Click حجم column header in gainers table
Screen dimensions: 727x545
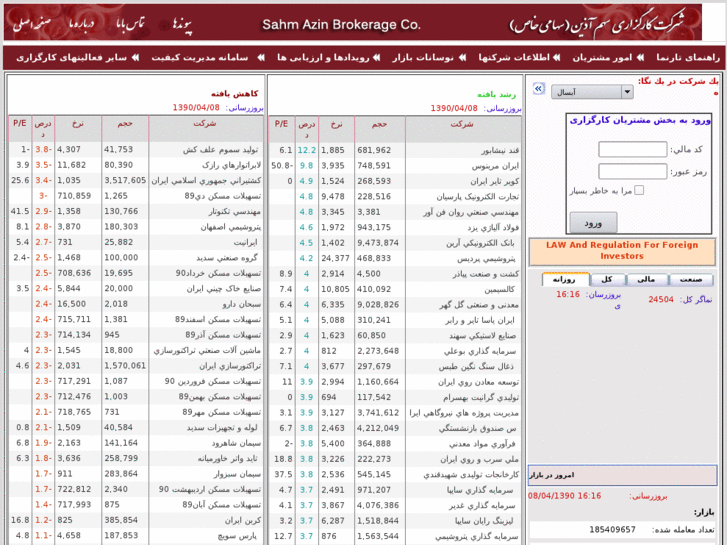[379, 124]
